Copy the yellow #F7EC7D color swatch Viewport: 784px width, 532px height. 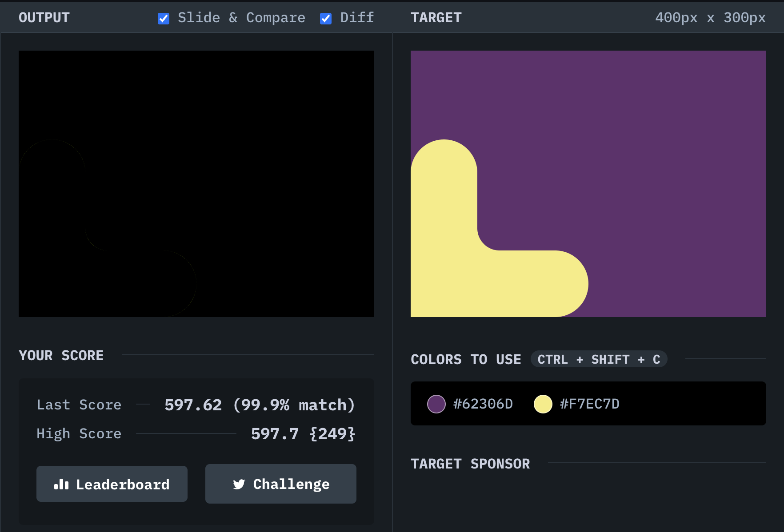(x=543, y=404)
